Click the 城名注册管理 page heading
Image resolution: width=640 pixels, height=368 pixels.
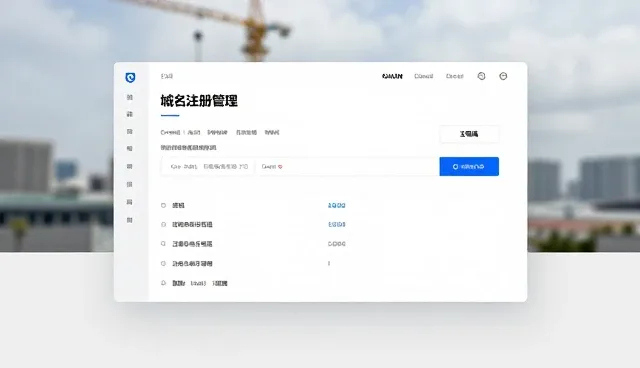[199, 101]
